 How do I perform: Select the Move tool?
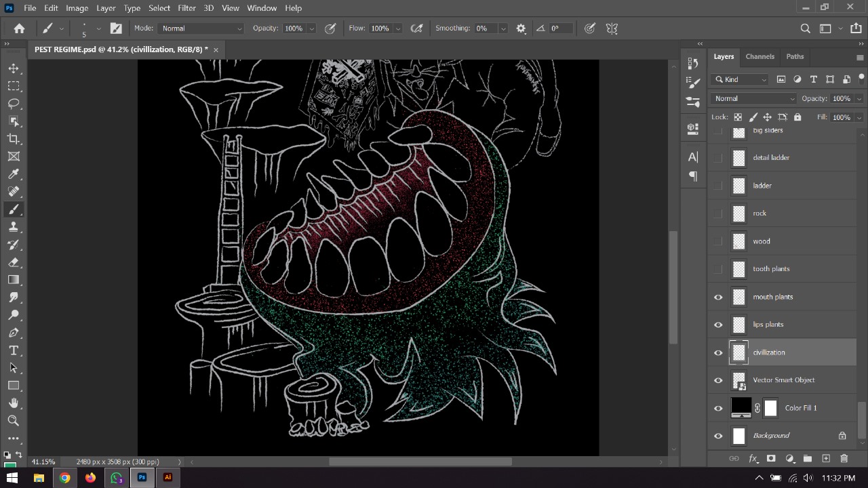pyautogui.click(x=14, y=68)
